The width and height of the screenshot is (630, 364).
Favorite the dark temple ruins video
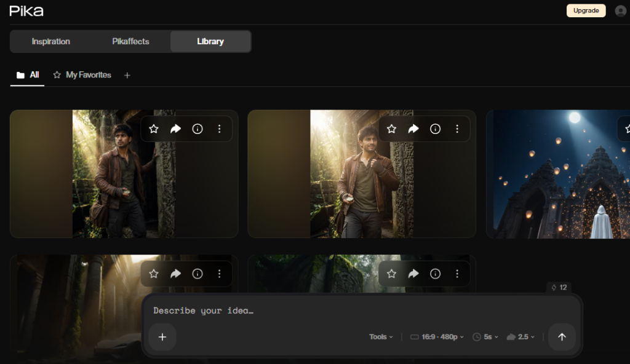tap(153, 274)
